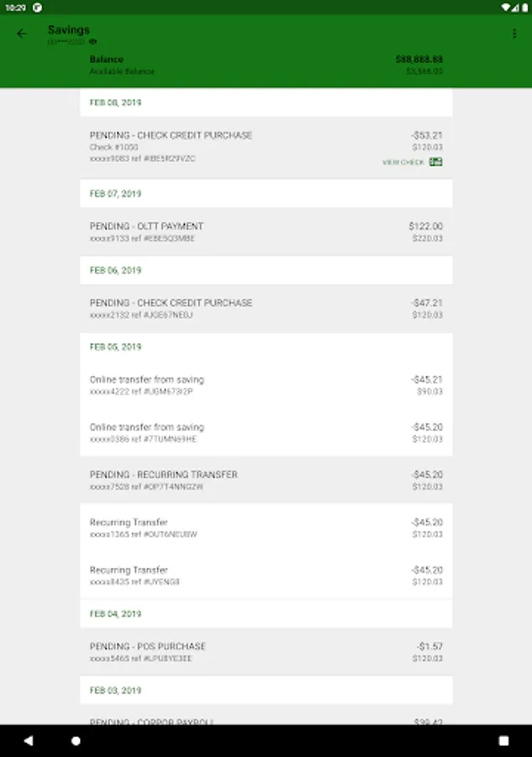This screenshot has width=532, height=757.
Task: Tap the back arrow icon
Action: coord(21,34)
